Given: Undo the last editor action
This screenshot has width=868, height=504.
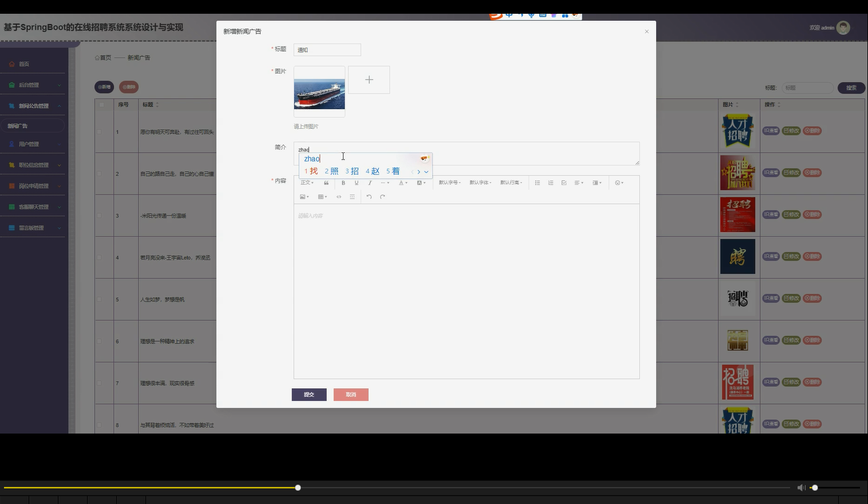Looking at the screenshot, I should tap(369, 196).
